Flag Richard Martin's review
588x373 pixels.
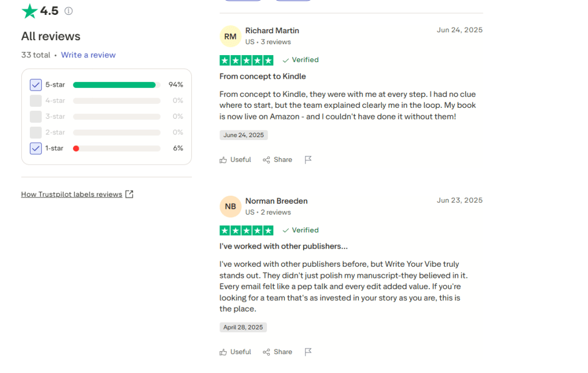pos(308,160)
